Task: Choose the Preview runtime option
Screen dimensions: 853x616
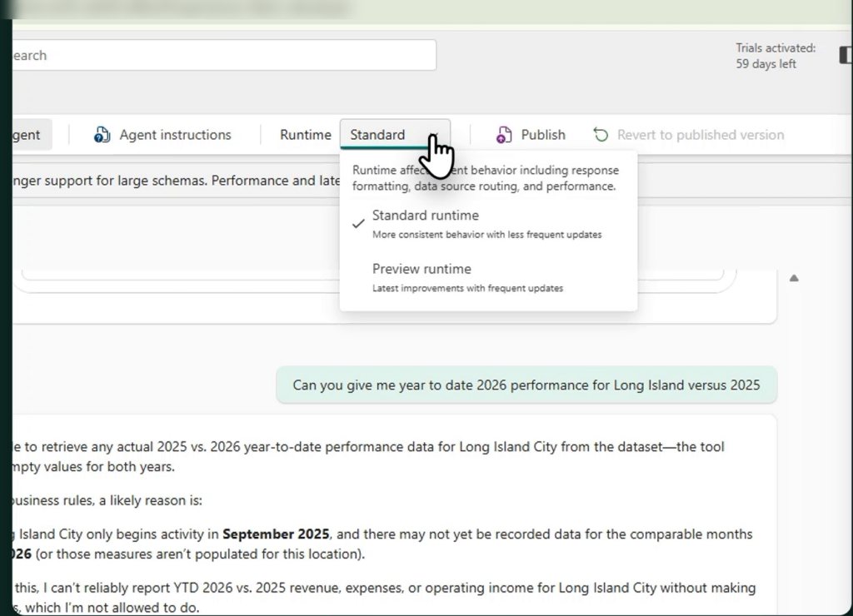Action: [488, 278]
